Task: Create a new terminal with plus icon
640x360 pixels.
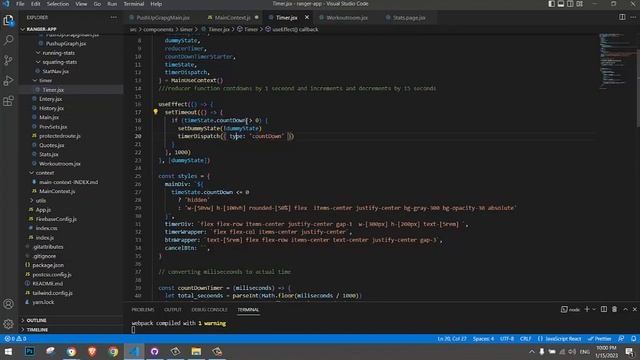Action: coord(587,309)
